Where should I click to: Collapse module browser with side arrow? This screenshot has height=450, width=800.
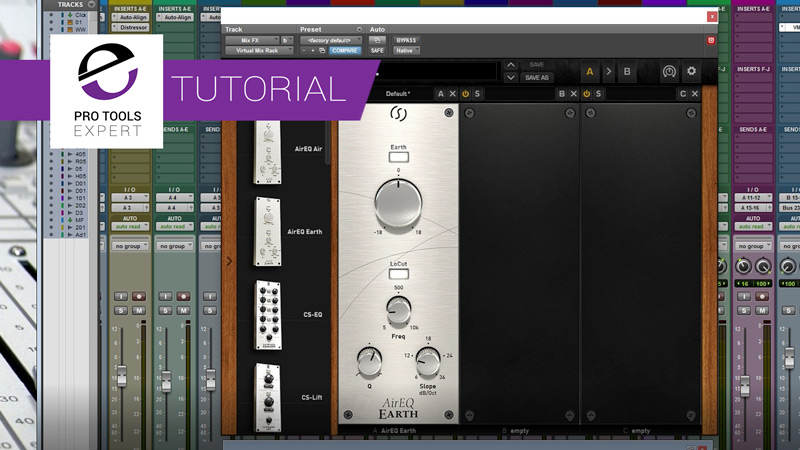[x=229, y=261]
